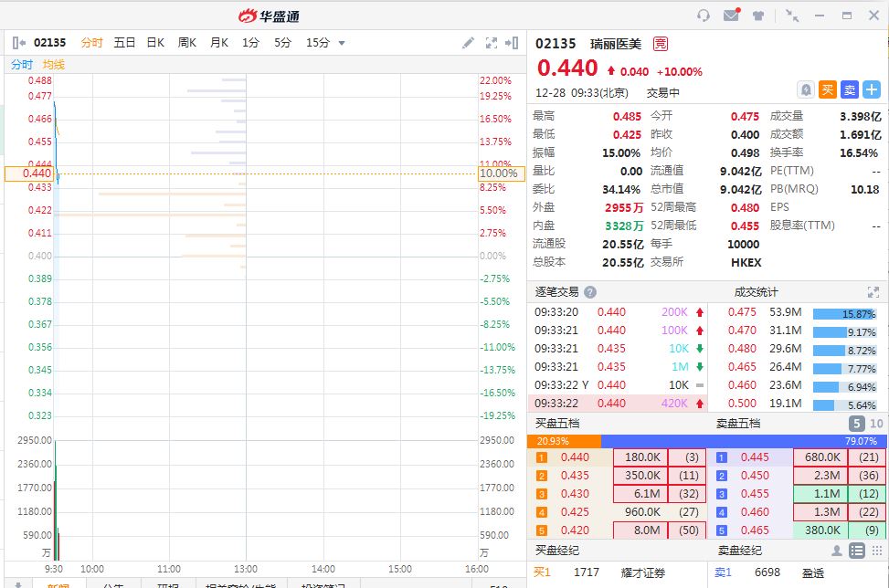
Task: Switch order book depth to 10 levels
Action: (876, 424)
